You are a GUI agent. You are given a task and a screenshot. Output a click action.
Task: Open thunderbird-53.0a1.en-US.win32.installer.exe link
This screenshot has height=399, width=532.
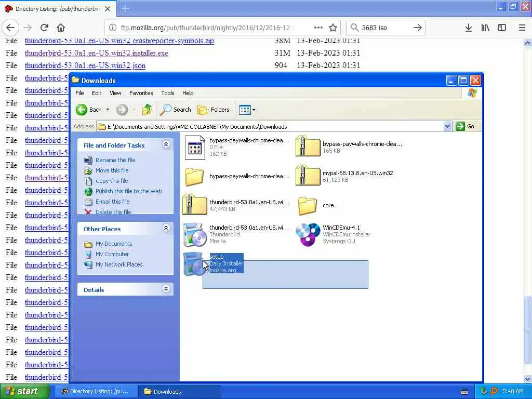96,54
